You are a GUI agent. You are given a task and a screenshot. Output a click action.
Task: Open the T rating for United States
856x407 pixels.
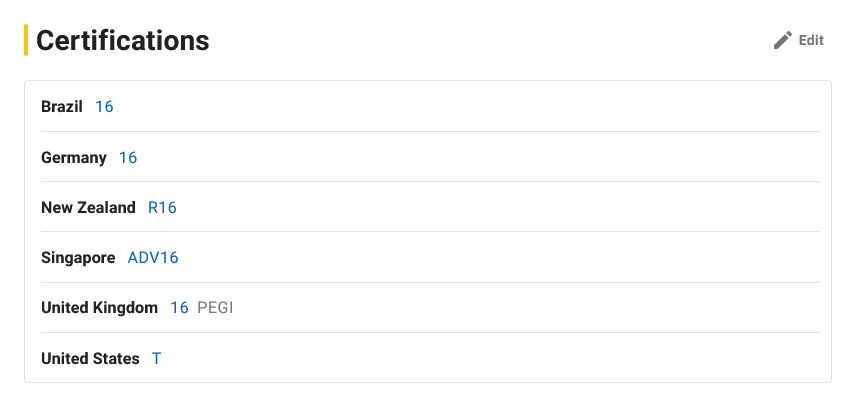(x=157, y=358)
